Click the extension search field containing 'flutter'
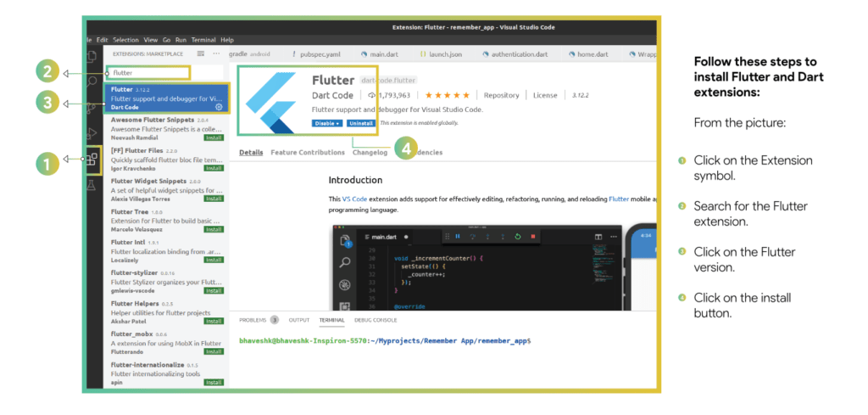The height and width of the screenshot is (415, 868). [148, 73]
